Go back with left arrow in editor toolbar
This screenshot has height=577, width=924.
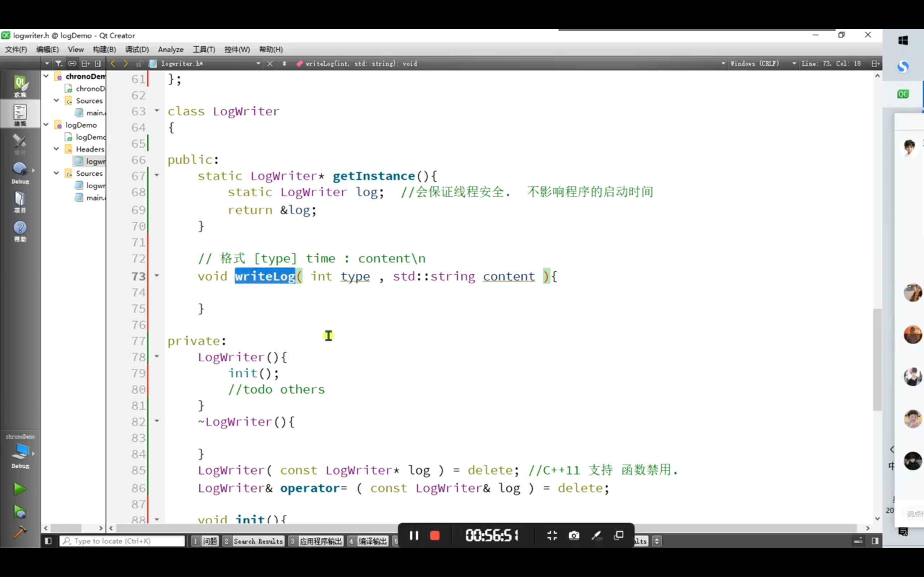tap(113, 63)
